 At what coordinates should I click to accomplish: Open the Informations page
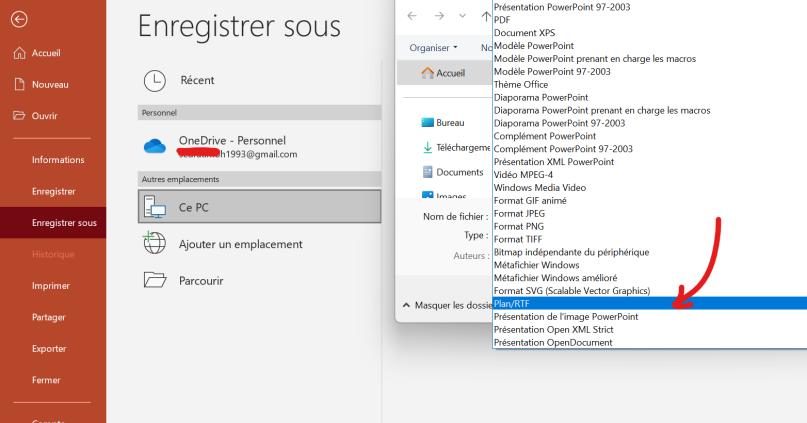(x=58, y=160)
